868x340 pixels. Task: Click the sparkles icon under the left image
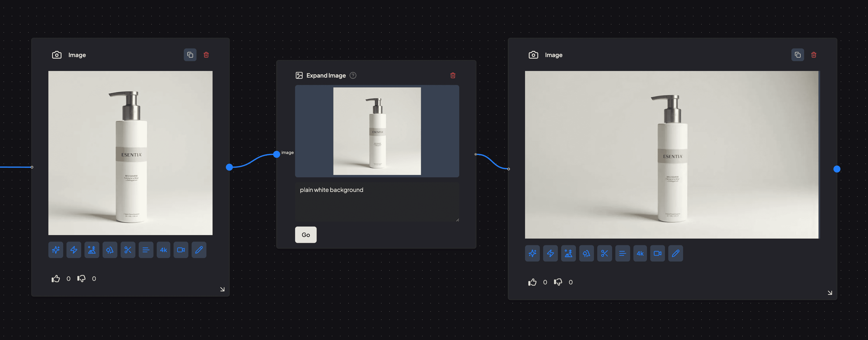point(56,250)
